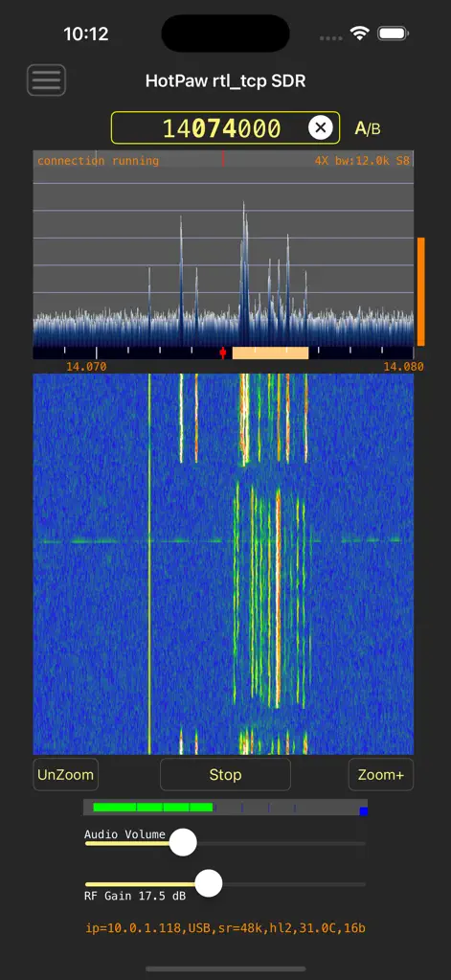The image size is (451, 980).
Task: Click the "Audio Volume" label
Action: [x=124, y=834]
